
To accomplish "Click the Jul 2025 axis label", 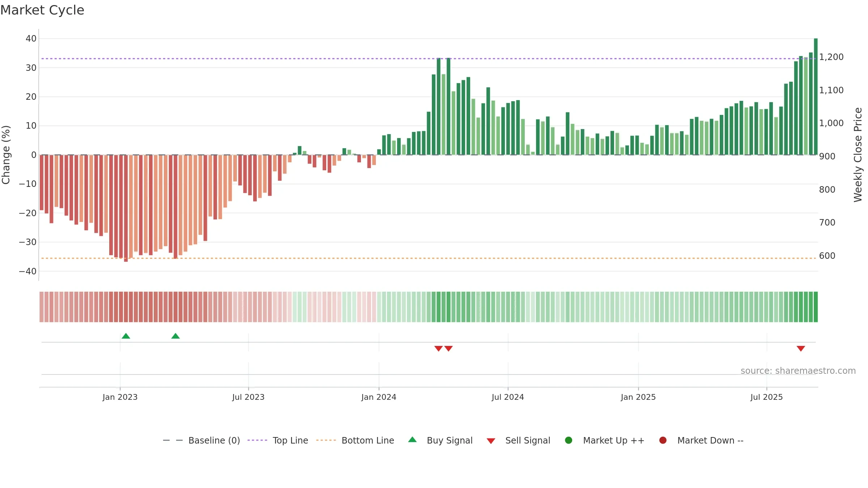I will coord(767,397).
